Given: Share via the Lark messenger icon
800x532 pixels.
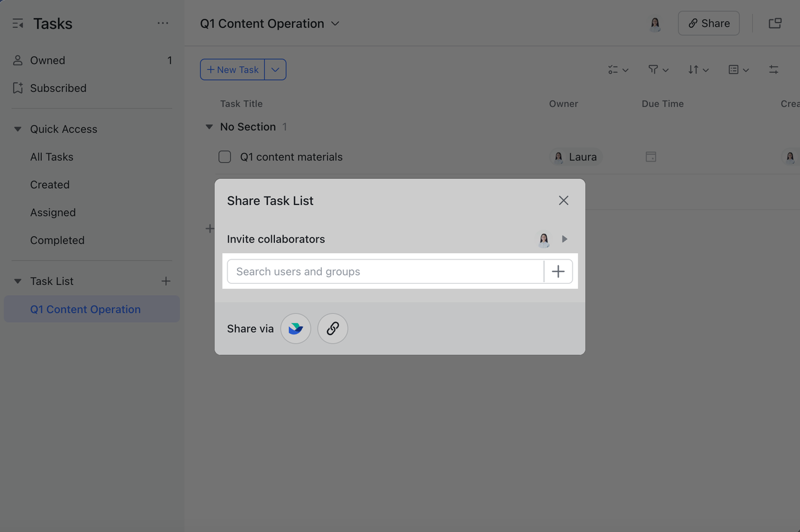Looking at the screenshot, I should coord(295,328).
